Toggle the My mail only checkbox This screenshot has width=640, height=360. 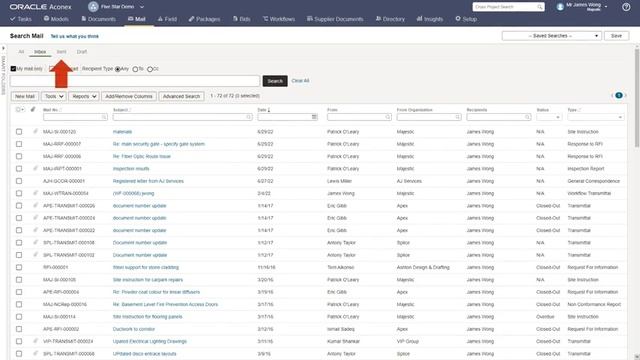[13, 69]
